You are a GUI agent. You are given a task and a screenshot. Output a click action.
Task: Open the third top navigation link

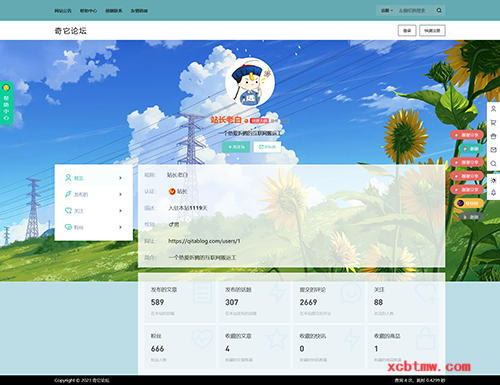coord(114,11)
